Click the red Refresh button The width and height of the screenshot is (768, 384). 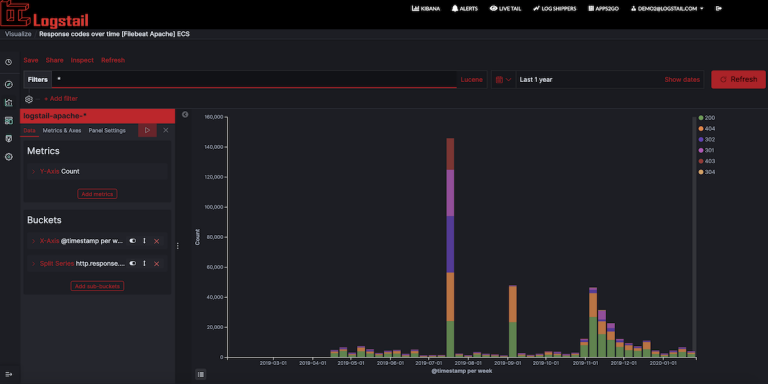click(x=738, y=79)
